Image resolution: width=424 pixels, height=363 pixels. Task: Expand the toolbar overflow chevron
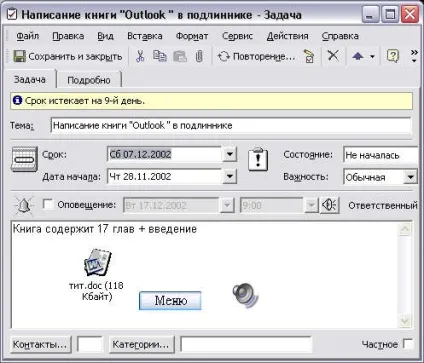click(x=414, y=56)
